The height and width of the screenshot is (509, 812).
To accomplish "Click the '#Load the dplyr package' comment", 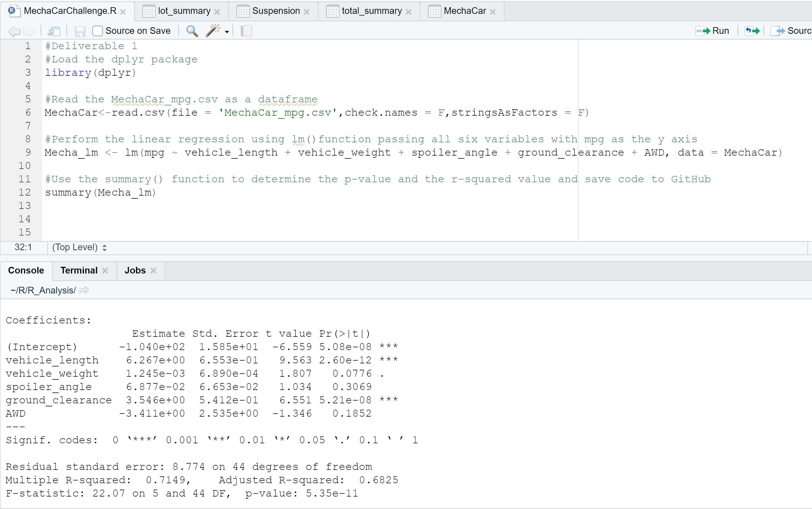I will (x=121, y=59).
